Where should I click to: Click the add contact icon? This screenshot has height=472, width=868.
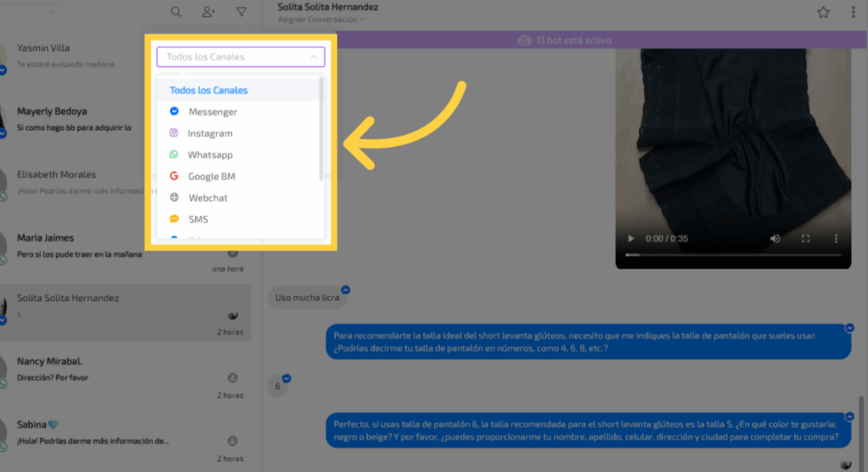pos(209,12)
